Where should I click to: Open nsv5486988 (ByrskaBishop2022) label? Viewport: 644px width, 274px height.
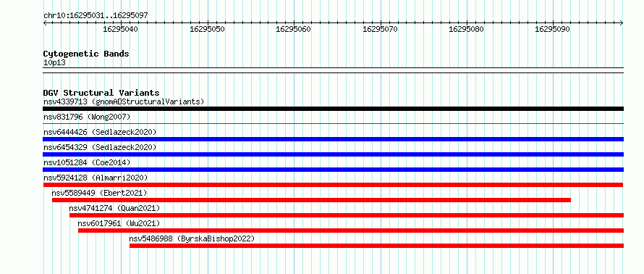[x=192, y=238]
